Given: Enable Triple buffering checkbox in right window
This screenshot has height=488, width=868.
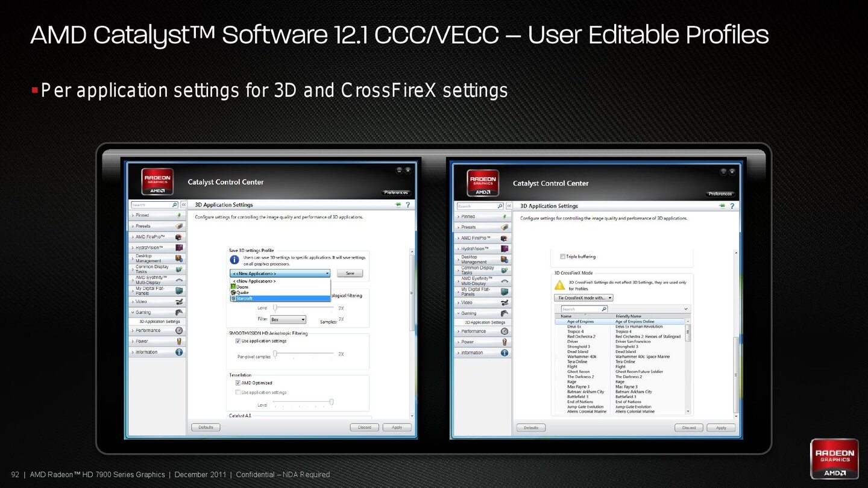Looking at the screenshot, I should 563,257.
